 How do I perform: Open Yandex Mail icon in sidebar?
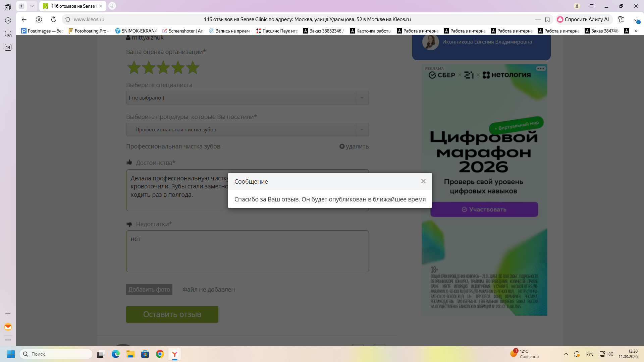8,327
